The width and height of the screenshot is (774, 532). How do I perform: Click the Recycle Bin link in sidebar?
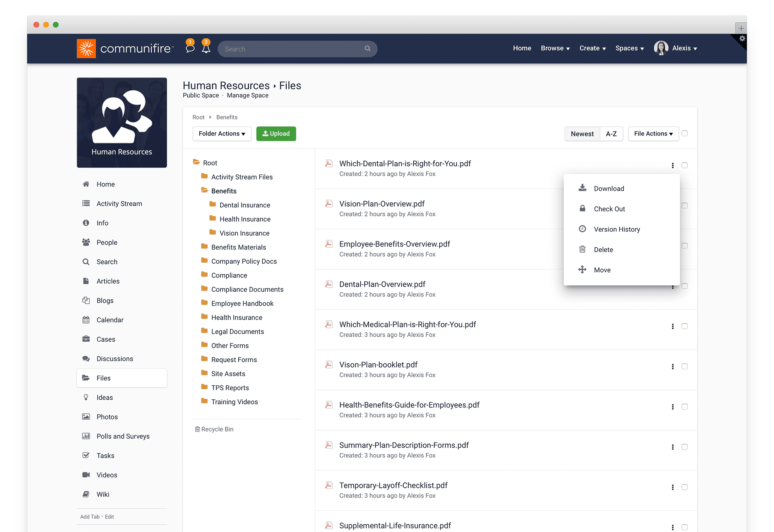(x=217, y=429)
